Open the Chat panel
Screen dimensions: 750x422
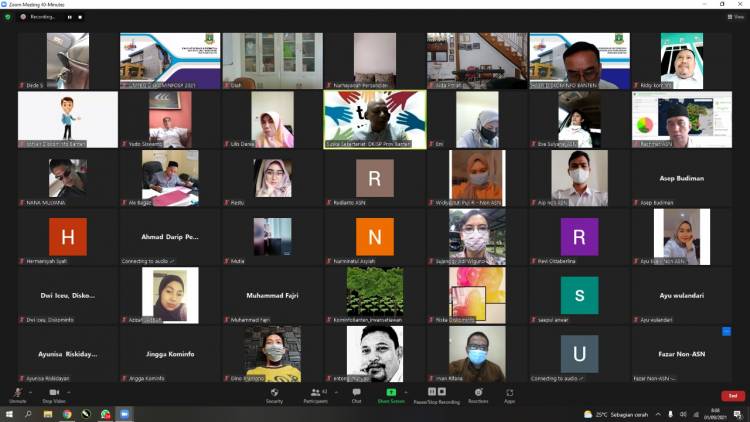(356, 392)
